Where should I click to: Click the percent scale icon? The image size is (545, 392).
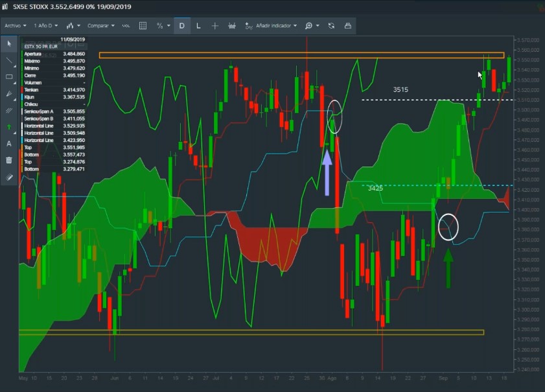click(159, 26)
